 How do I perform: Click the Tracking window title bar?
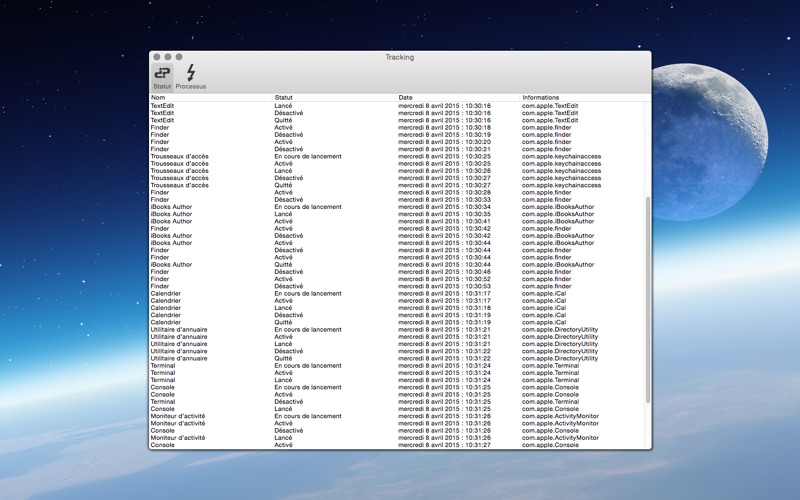click(399, 57)
